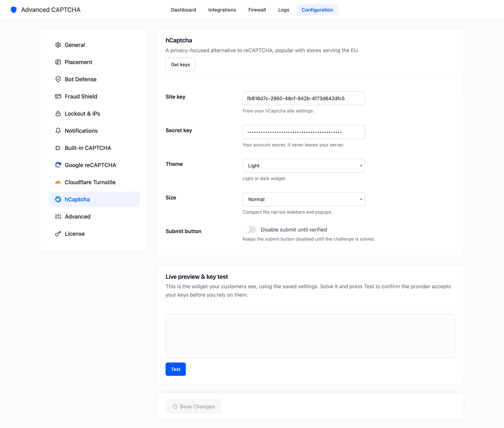The height and width of the screenshot is (428, 504).
Task: Click the Advanced CAPTCHA shield logo
Action: 14,10
